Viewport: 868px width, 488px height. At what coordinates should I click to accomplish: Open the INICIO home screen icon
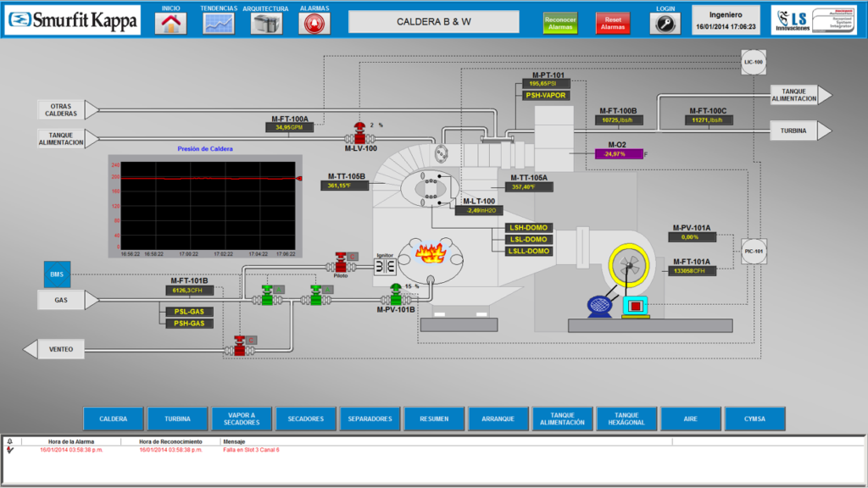[x=170, y=23]
